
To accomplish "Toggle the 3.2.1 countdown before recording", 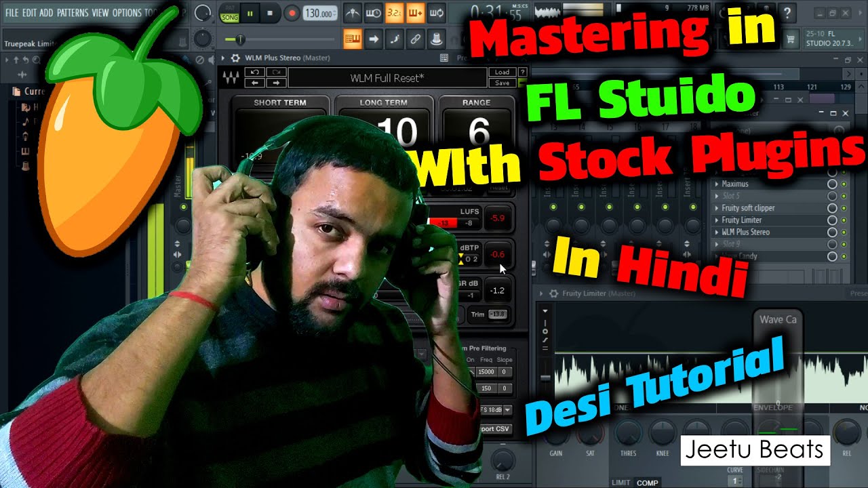I will click(x=394, y=13).
